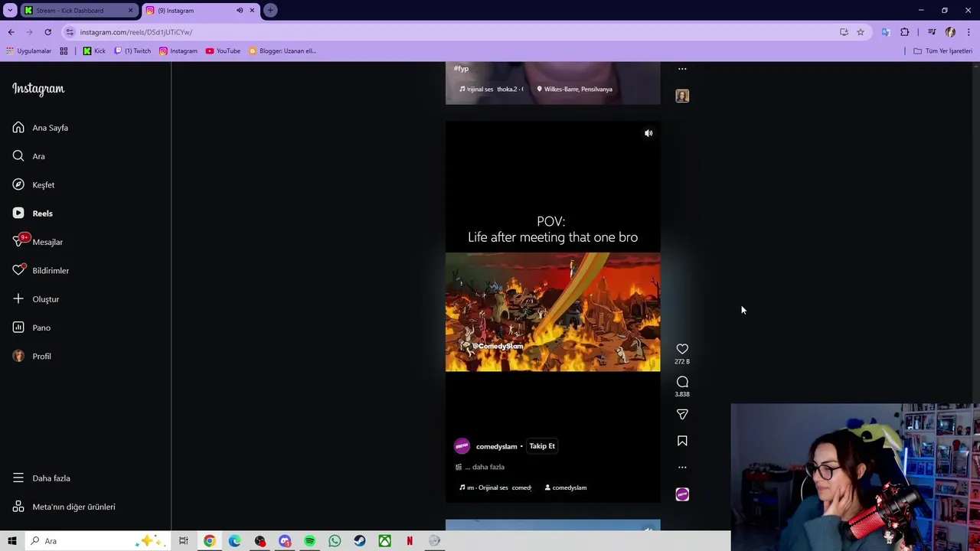Open Blogger: Uzanan ell... bookmark
The image size is (980, 551).
(283, 51)
